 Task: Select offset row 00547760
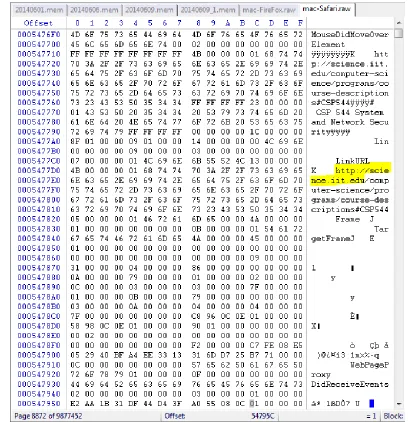click(39, 102)
